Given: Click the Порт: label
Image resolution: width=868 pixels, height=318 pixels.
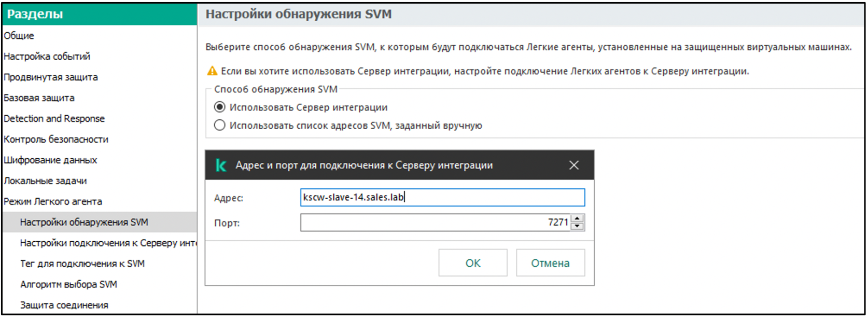Looking at the screenshot, I should point(227,223).
